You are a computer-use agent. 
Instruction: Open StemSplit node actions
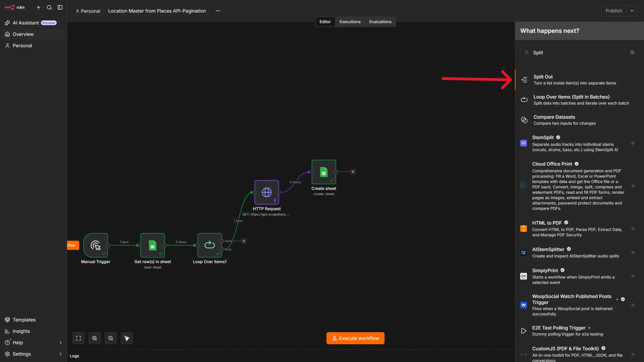(632, 143)
